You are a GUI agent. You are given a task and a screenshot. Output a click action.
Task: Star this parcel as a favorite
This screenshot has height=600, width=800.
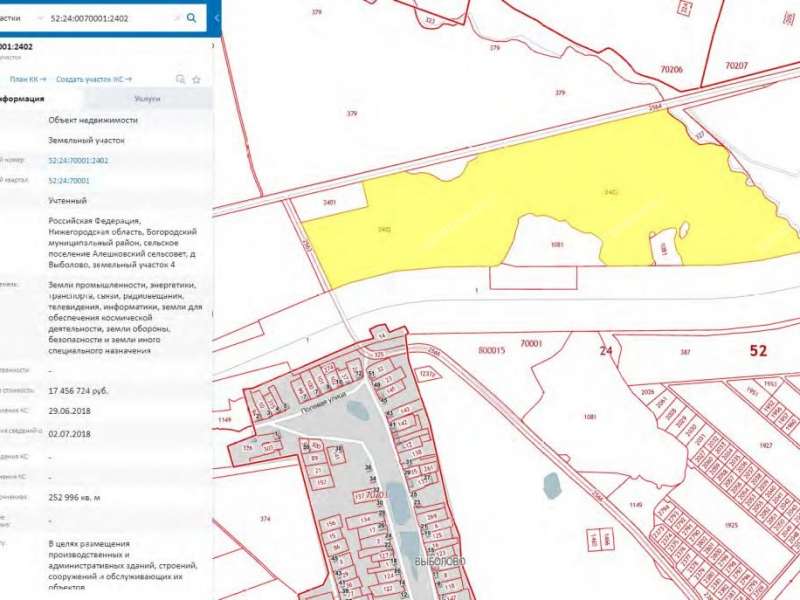tap(196, 79)
